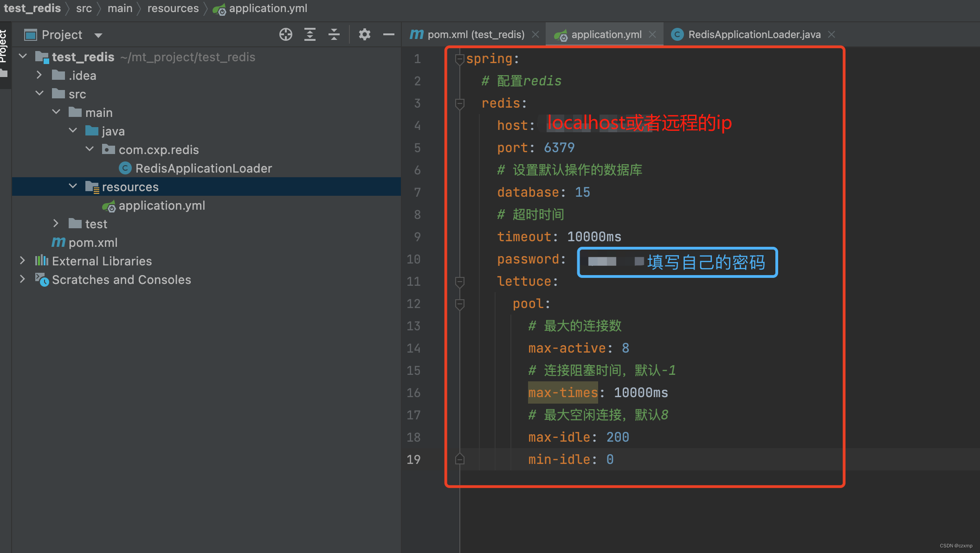The height and width of the screenshot is (553, 980).
Task: Click the highlighted max-times key
Action: [x=563, y=392]
